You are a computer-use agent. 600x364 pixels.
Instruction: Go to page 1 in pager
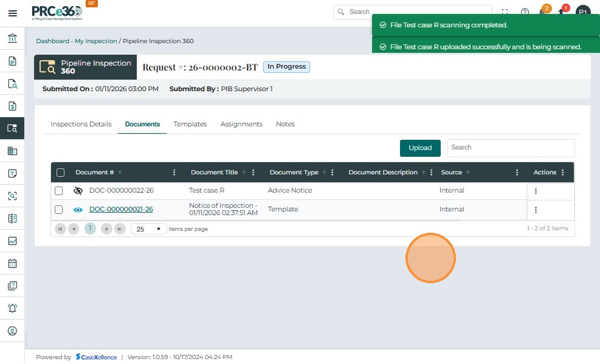(x=91, y=228)
